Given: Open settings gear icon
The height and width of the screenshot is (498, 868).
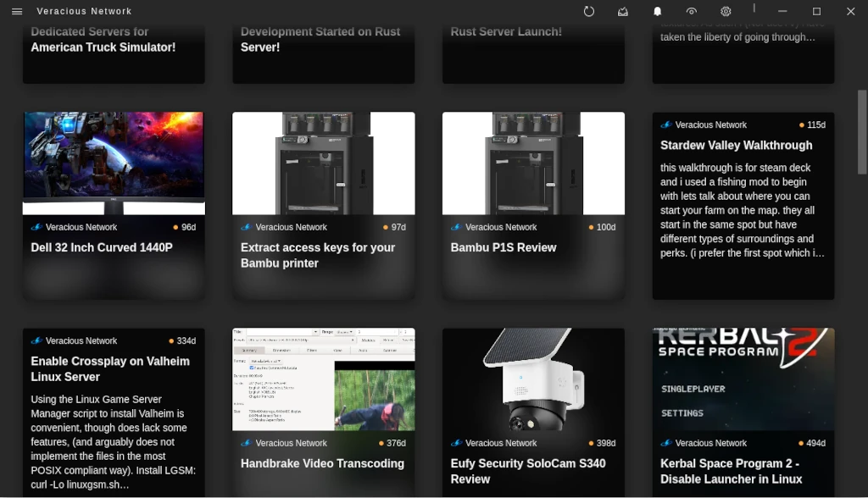Looking at the screenshot, I should [726, 11].
